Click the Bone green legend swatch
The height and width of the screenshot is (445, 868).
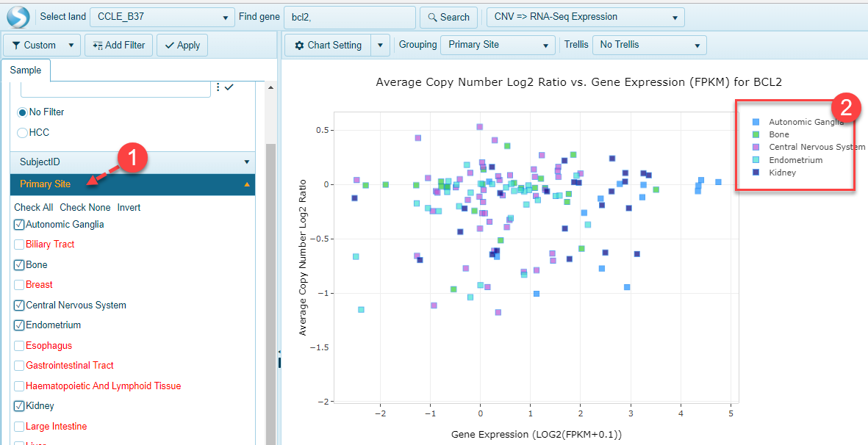tap(756, 135)
